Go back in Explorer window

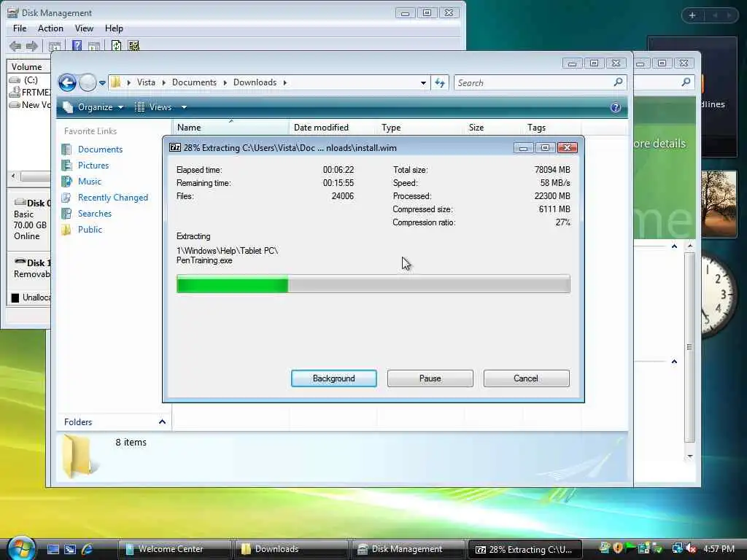(68, 83)
